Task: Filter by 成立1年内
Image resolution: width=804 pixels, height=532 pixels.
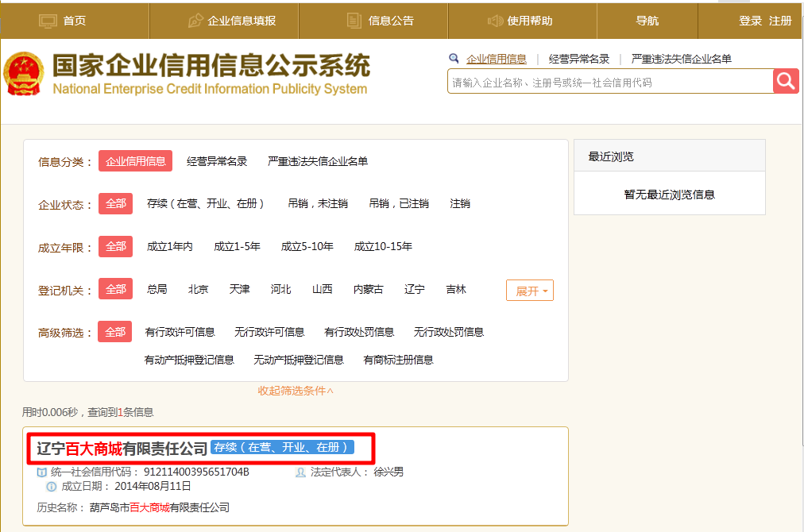Action: (170, 246)
